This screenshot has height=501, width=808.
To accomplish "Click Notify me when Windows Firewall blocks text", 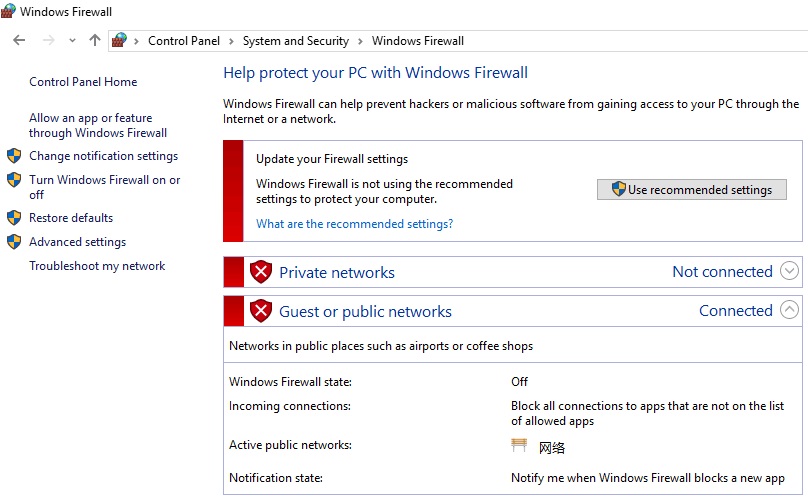I will tap(648, 478).
